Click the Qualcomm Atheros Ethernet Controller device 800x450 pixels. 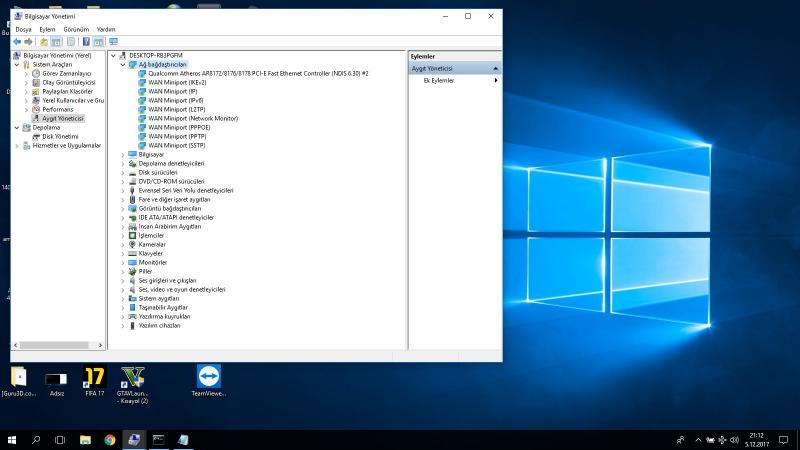(258, 73)
